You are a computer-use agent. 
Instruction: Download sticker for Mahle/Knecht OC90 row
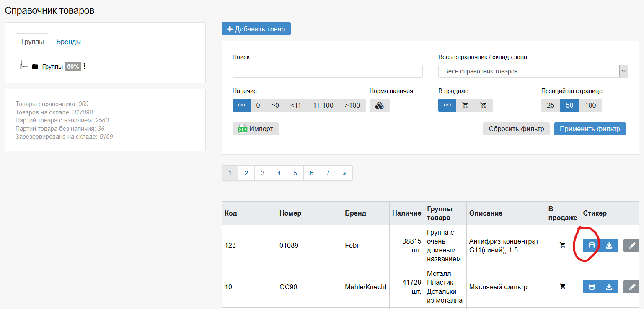click(x=609, y=287)
